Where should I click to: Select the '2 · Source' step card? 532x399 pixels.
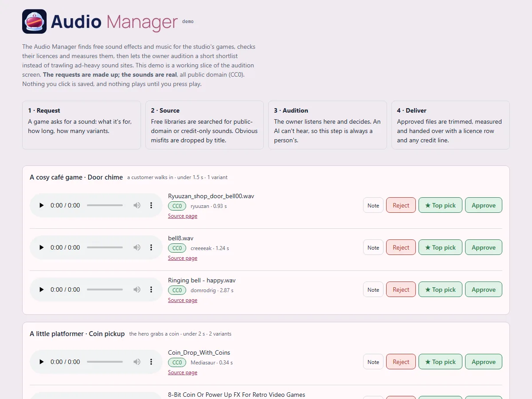pos(204,125)
